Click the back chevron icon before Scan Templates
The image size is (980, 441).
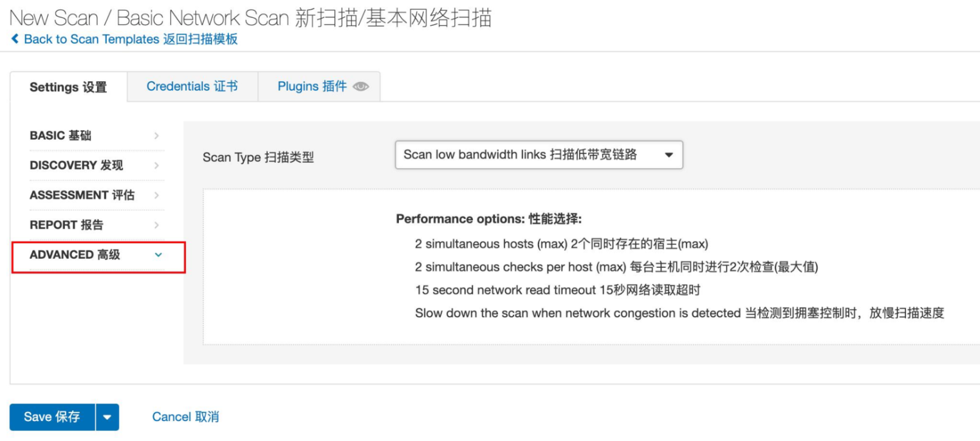(x=15, y=39)
